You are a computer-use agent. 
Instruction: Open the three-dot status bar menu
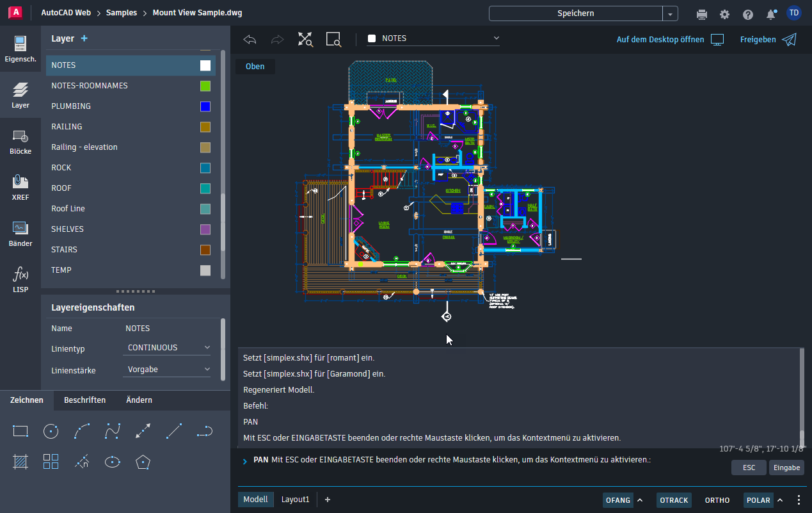[x=799, y=500]
